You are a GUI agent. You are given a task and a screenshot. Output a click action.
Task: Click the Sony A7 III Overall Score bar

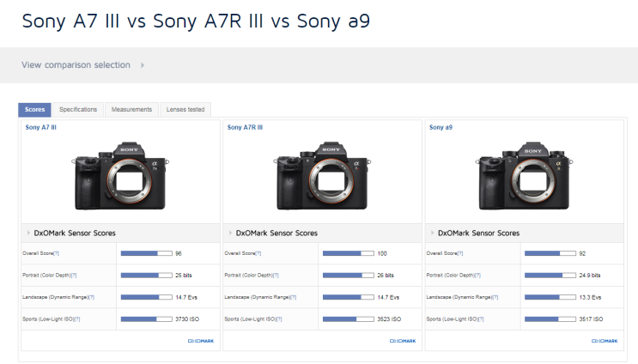[x=145, y=253]
